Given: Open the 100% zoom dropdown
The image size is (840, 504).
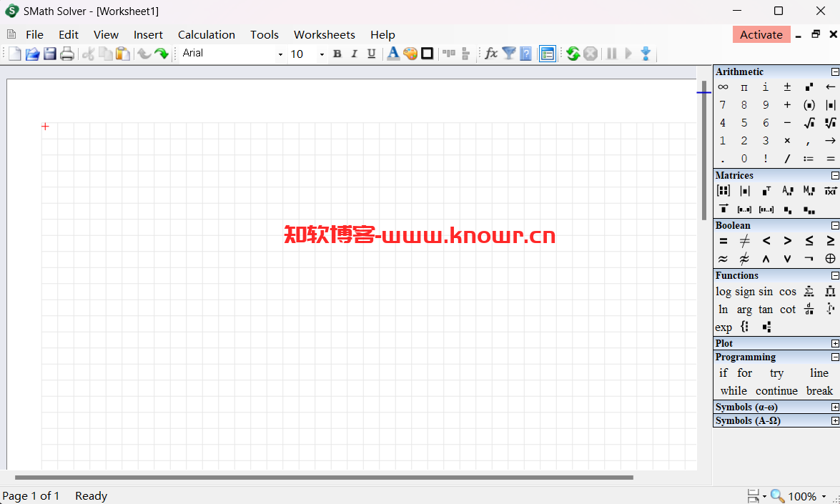Looking at the screenshot, I should coord(824,497).
